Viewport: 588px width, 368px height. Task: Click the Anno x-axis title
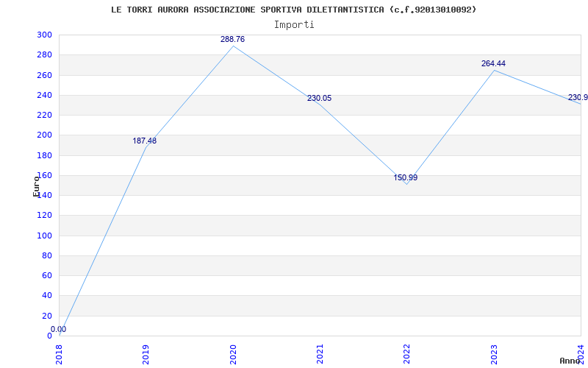pos(570,361)
